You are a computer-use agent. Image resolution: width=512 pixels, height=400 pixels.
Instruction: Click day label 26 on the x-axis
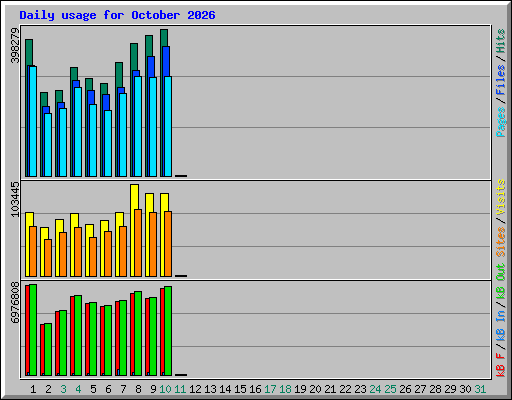[x=405, y=389]
